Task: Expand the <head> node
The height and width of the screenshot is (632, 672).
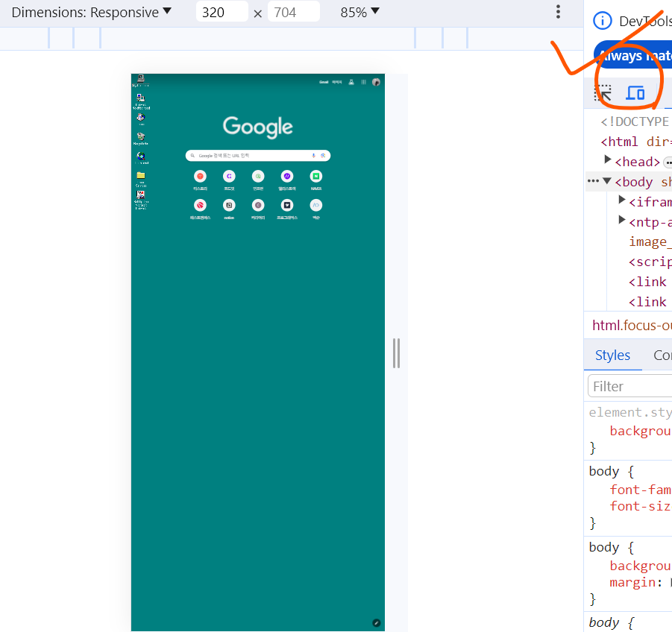Action: [607, 159]
